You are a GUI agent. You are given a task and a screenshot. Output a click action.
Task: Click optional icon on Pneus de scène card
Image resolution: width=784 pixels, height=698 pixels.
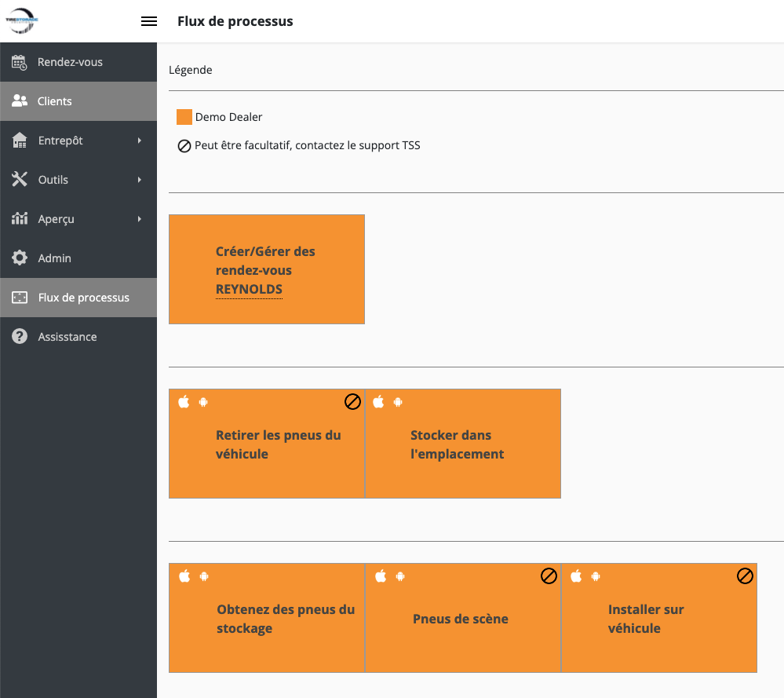click(x=549, y=576)
